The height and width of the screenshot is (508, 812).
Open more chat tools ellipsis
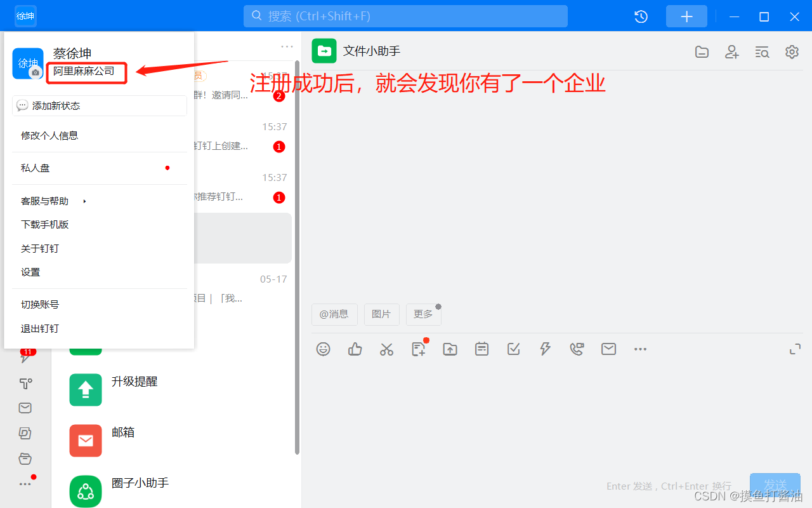pyautogui.click(x=641, y=349)
